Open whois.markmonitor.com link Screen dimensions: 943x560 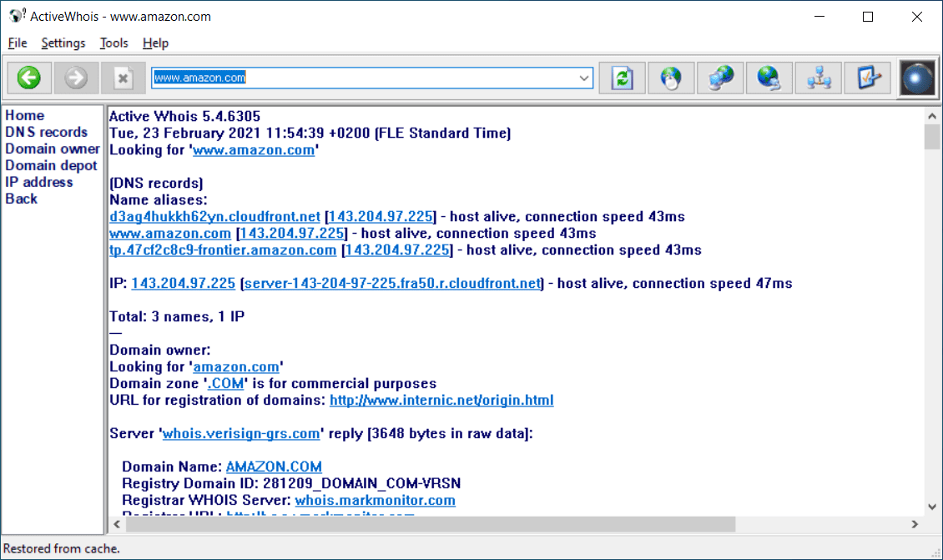pos(376,501)
